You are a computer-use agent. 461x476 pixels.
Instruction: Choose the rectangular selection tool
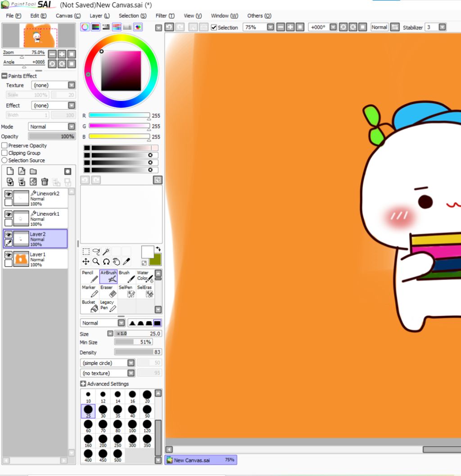(86, 251)
